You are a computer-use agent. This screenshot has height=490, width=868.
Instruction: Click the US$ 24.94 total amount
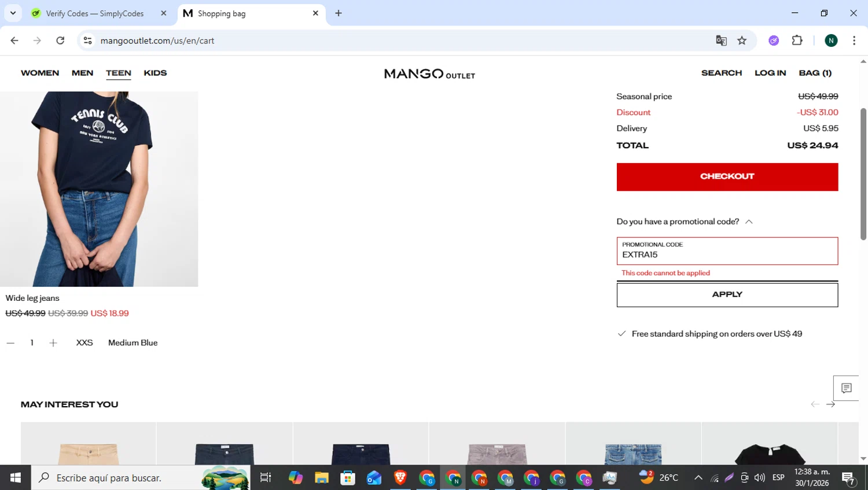point(812,145)
